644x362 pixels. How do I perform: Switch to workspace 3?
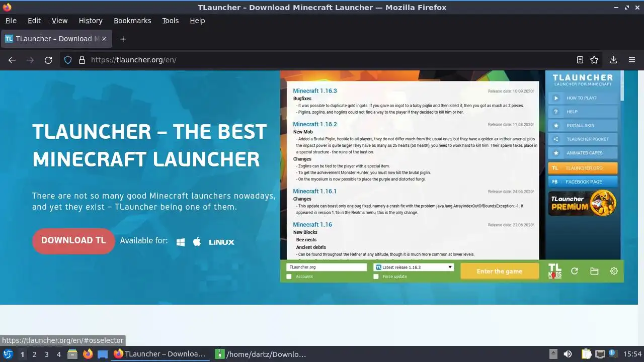click(46, 354)
